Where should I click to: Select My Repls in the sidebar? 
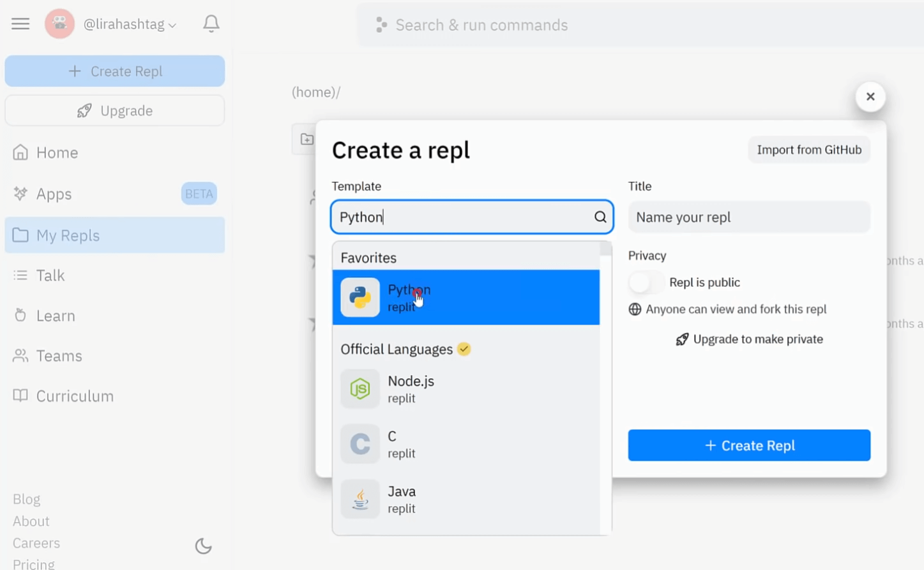click(x=68, y=235)
